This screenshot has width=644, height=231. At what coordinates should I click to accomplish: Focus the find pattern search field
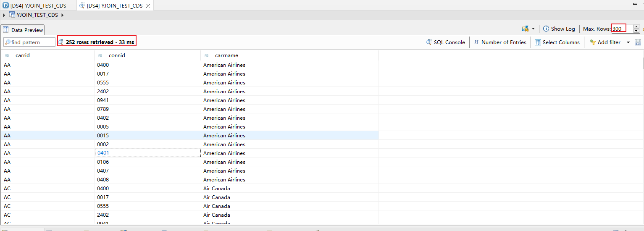[x=32, y=42]
